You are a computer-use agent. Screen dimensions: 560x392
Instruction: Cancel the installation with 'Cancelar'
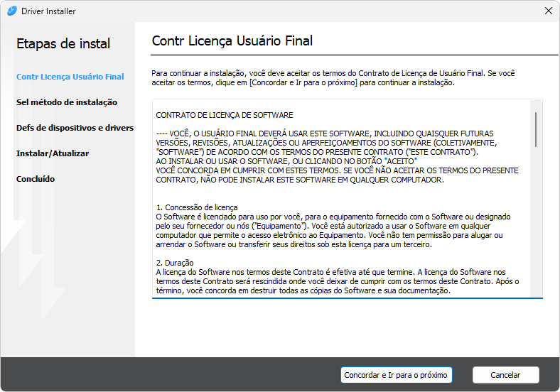tap(505, 375)
